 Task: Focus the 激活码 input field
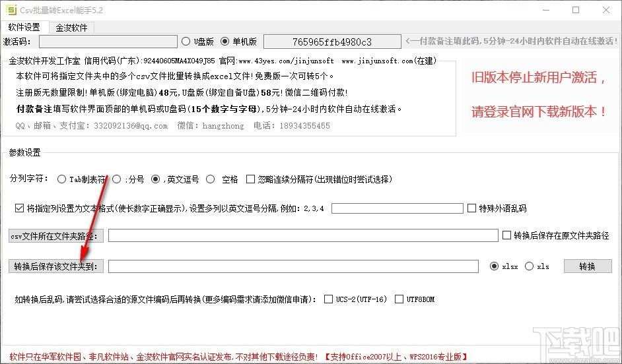pyautogui.click(x=108, y=42)
